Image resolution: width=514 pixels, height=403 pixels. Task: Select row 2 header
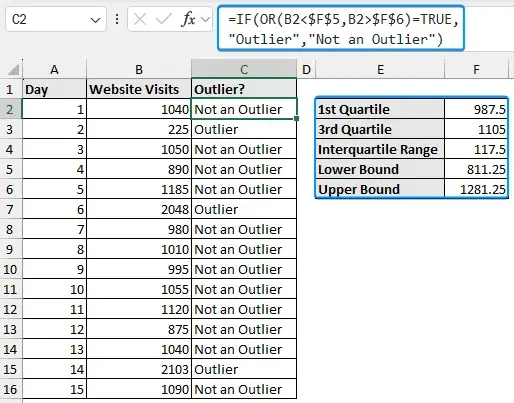coord(11,109)
